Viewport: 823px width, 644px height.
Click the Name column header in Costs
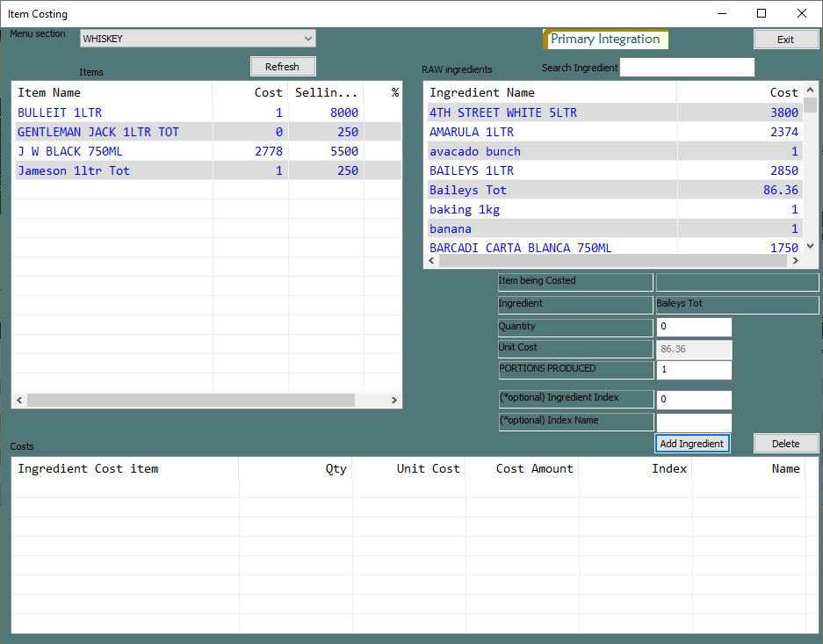[x=748, y=468]
